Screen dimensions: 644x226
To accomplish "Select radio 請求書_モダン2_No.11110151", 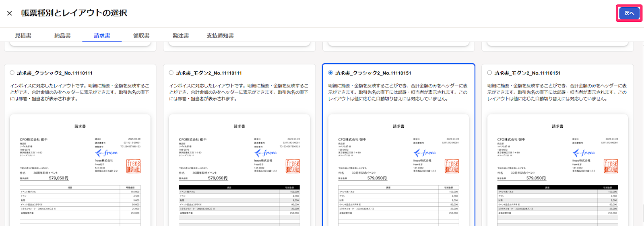I will 489,73.
